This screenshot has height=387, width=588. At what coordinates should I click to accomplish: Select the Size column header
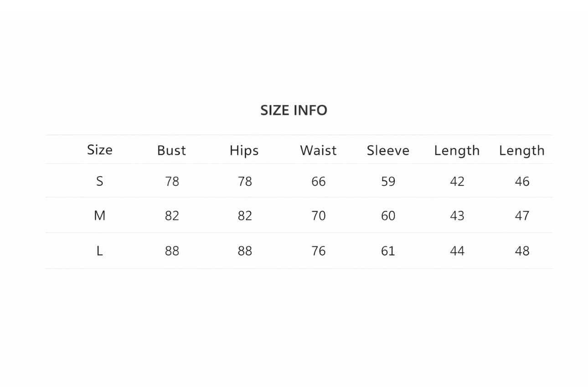coord(99,150)
